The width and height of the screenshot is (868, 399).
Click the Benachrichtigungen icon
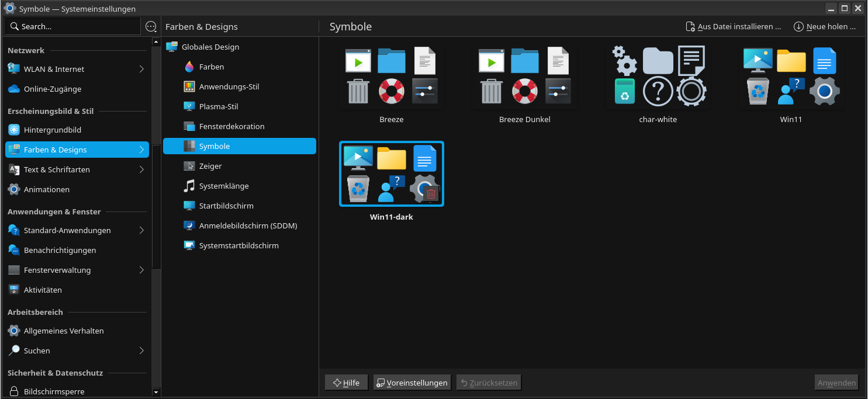pos(14,250)
